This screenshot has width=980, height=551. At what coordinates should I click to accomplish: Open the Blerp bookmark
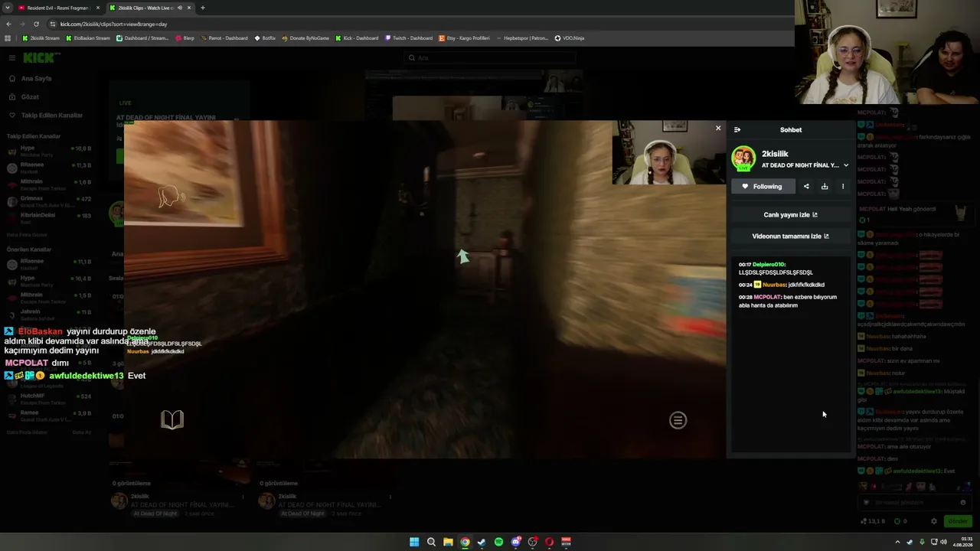point(185,38)
